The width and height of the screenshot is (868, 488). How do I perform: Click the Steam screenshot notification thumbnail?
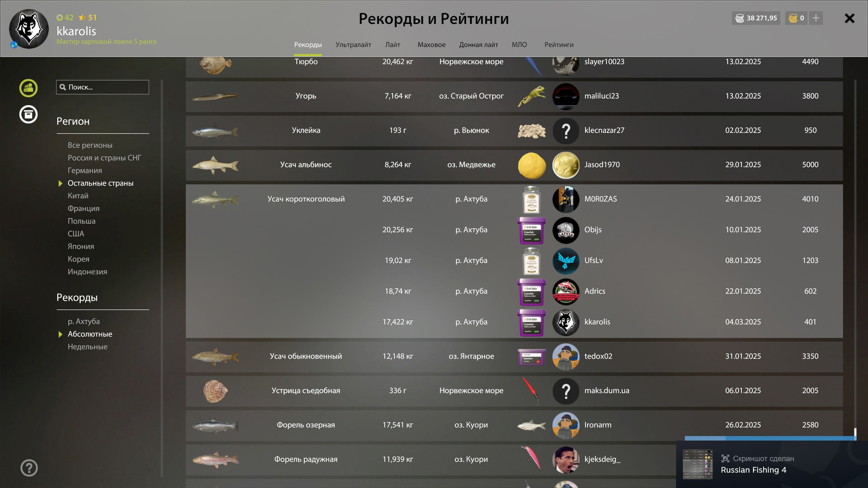coord(697,464)
